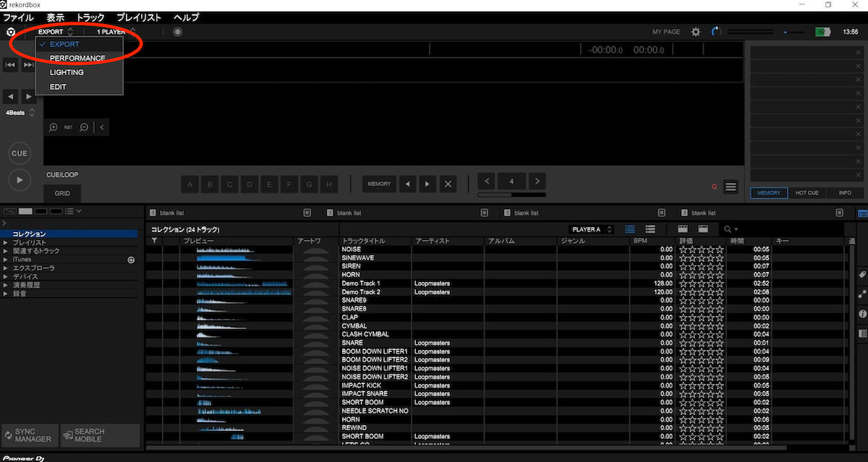Trigger hot cue pad A

190,184
